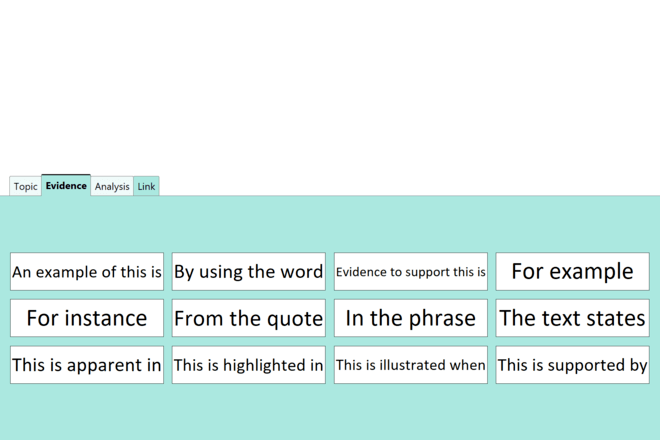
Task: Pick the 'For example' phrase button
Action: [x=572, y=272]
